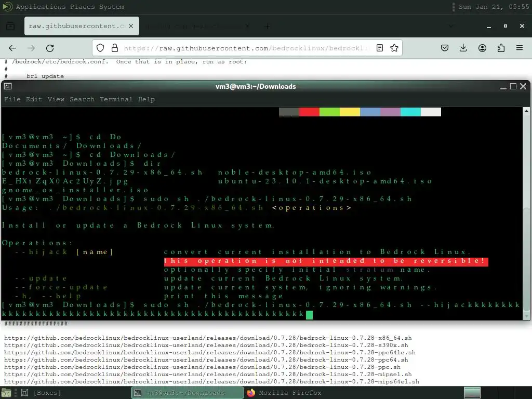Viewport: 532px width, 399px height.
Task: Click the bedrock-linux-0.7.28-x86_64.sh URL
Action: click(x=208, y=338)
